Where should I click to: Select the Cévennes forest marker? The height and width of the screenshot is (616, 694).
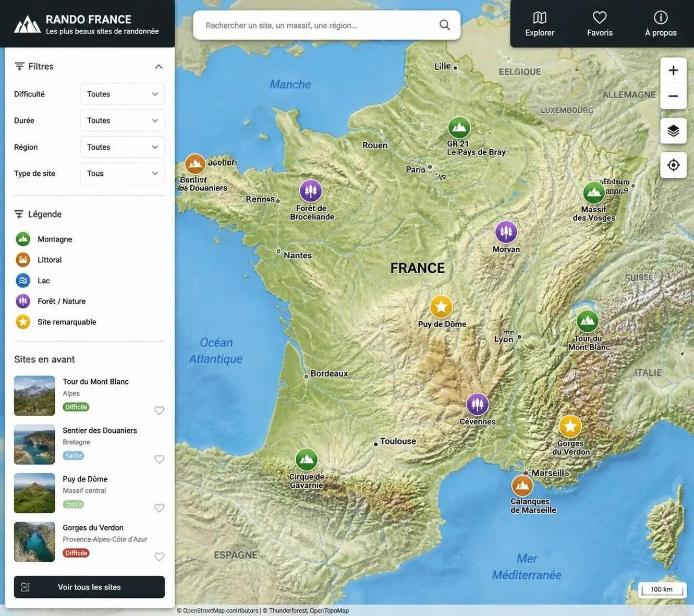[x=477, y=404]
